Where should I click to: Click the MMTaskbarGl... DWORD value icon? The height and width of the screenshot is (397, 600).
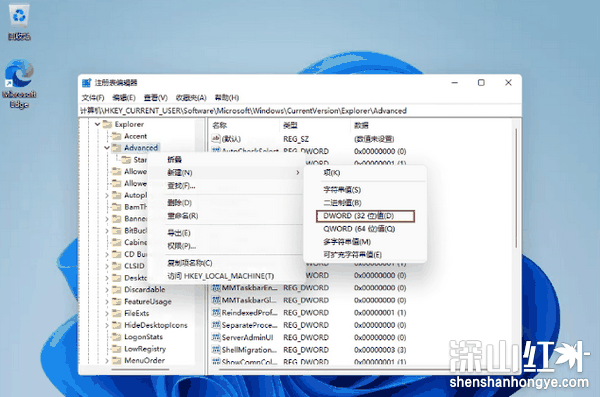216,300
